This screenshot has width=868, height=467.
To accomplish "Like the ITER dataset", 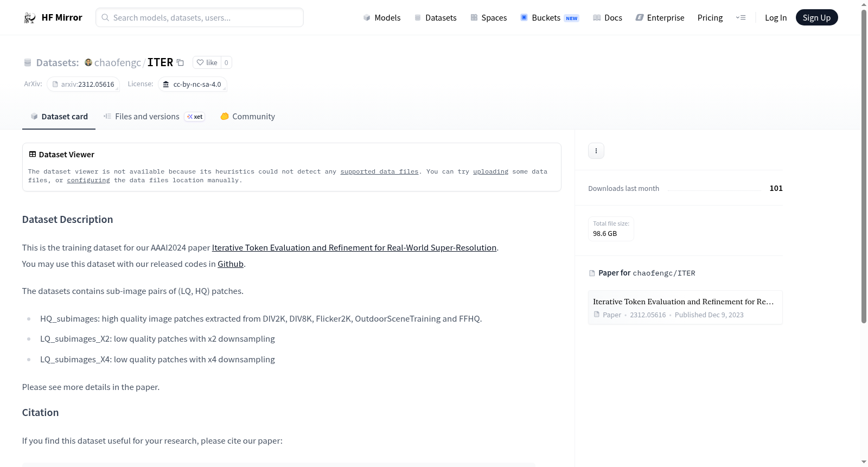I will point(207,62).
